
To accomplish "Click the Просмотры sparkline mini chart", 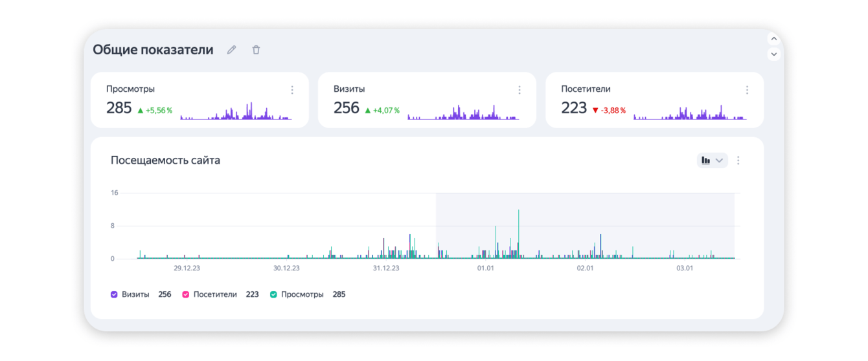I will [236, 112].
